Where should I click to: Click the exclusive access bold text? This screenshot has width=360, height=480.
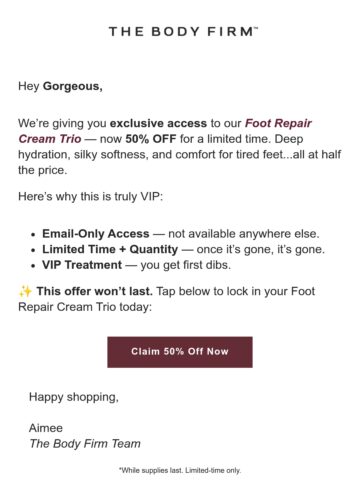coord(158,123)
